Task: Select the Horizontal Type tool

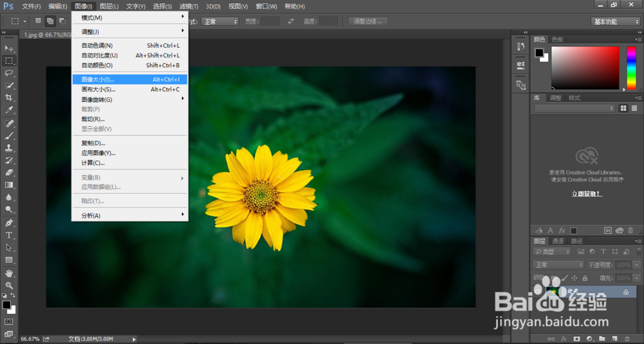Action: tap(9, 235)
